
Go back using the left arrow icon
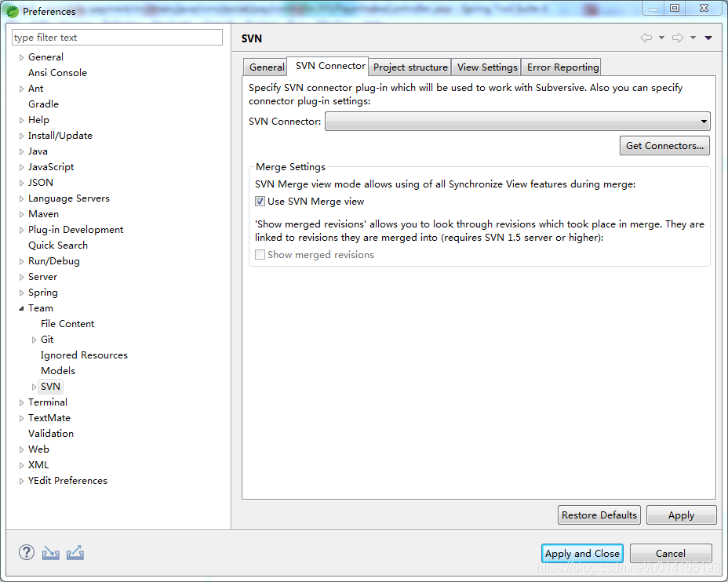tap(646, 38)
